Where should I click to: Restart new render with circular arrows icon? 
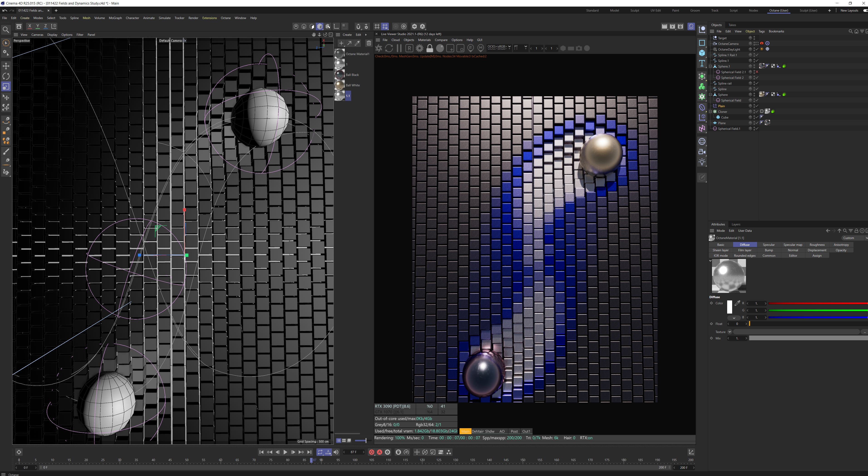pos(389,48)
